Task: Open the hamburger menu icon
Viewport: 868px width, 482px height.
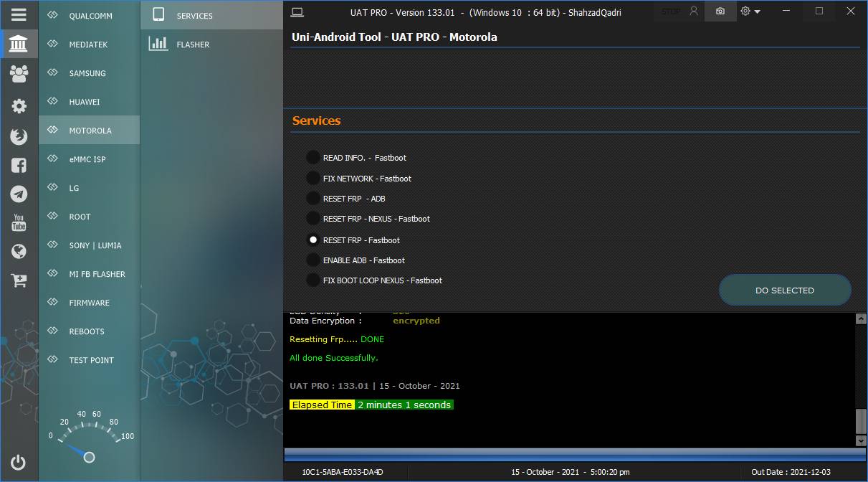Action: 19,14
